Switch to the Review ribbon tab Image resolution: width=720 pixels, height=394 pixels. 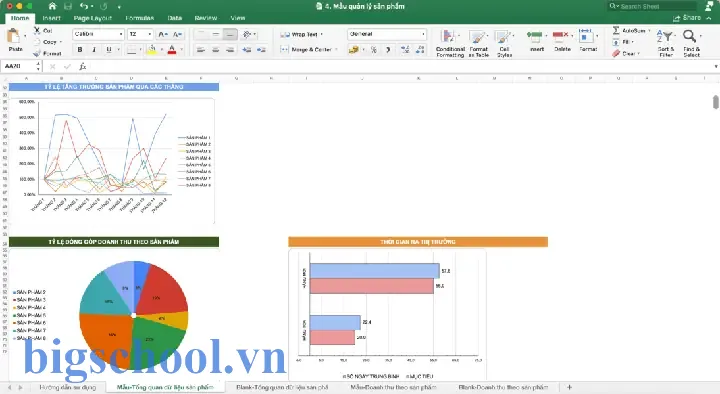click(x=205, y=18)
